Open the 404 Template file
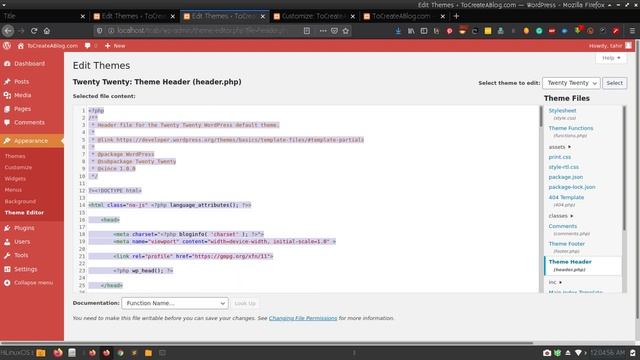This screenshot has height=360, width=640. pos(566,198)
